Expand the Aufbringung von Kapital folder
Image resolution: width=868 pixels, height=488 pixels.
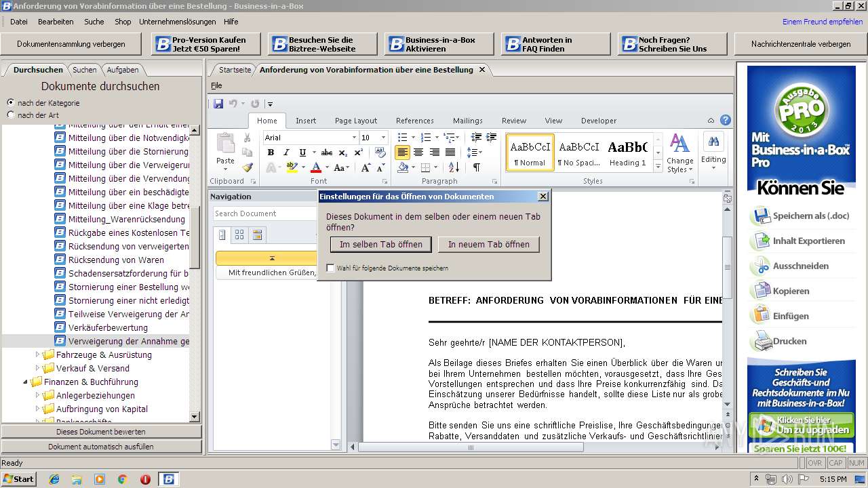37,409
